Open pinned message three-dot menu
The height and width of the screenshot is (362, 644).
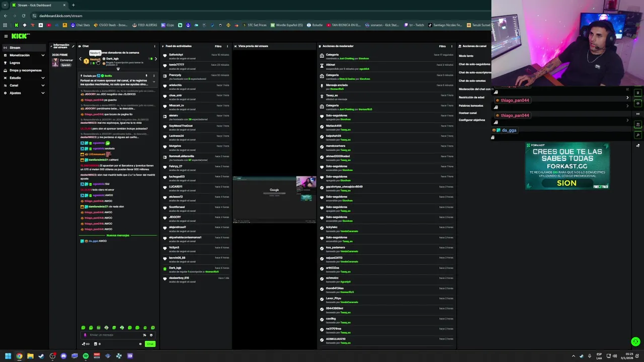[154, 76]
